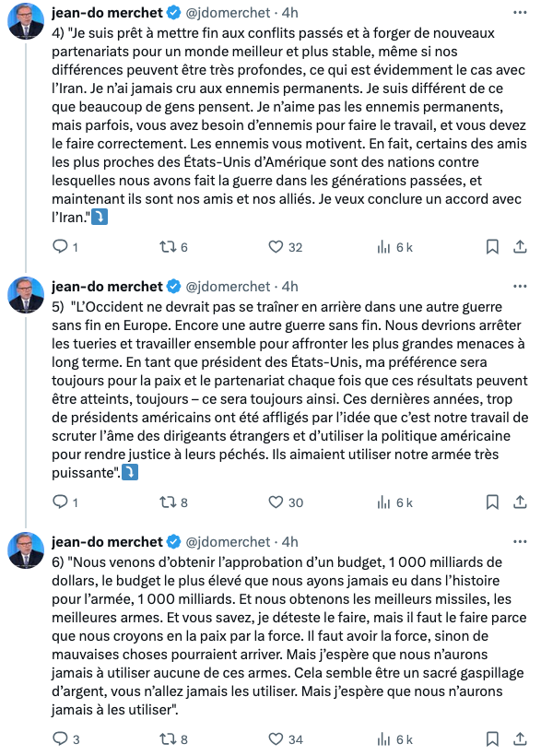Share the tweet about military budget

tap(520, 738)
